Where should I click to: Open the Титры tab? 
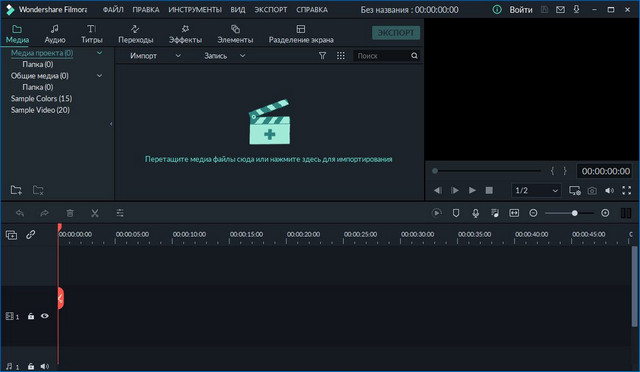pos(91,34)
